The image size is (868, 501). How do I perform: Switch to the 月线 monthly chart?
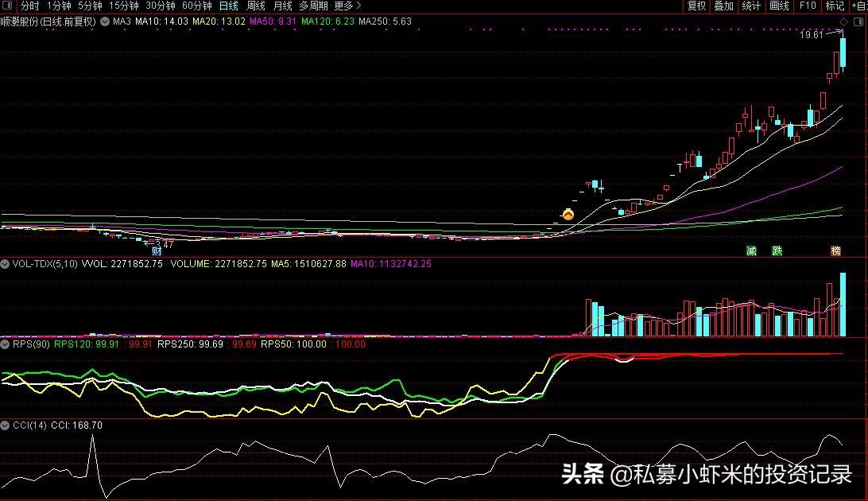pos(282,6)
